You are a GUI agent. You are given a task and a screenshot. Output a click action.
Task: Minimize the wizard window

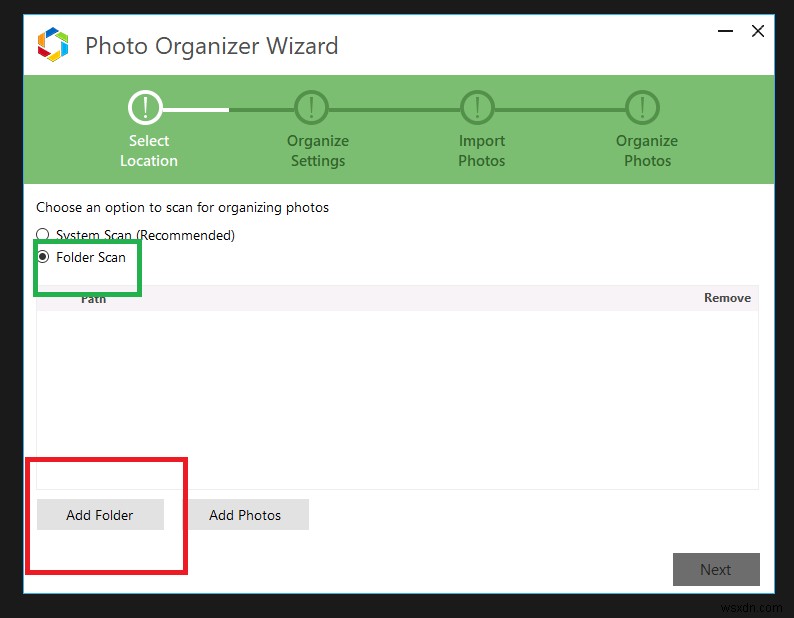(725, 31)
